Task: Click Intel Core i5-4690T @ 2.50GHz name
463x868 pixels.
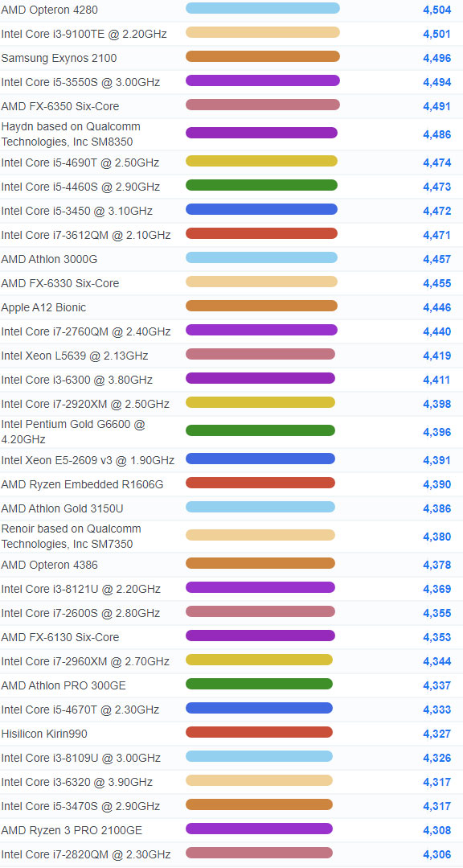Action: (x=80, y=162)
